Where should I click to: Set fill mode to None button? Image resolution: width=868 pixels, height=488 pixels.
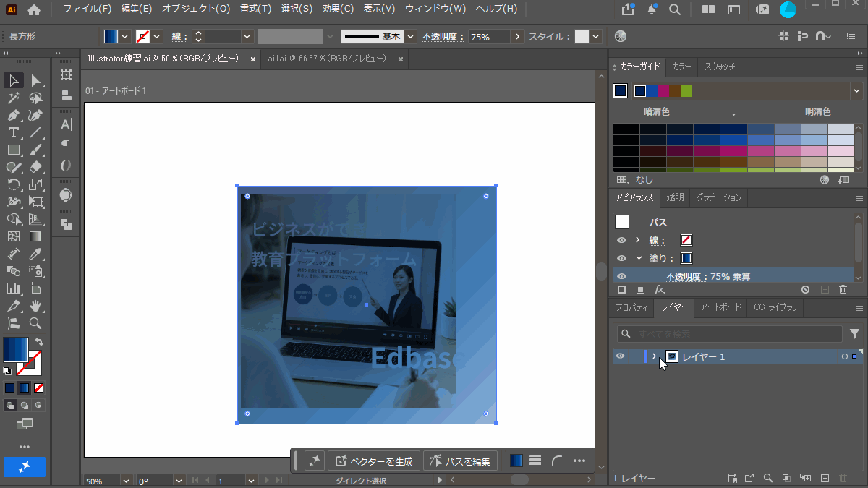tap(39, 388)
